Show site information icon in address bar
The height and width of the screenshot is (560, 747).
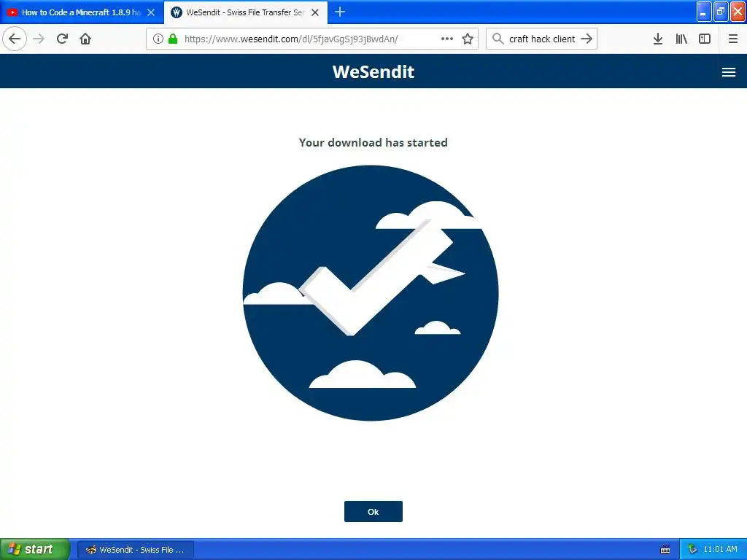tap(158, 39)
